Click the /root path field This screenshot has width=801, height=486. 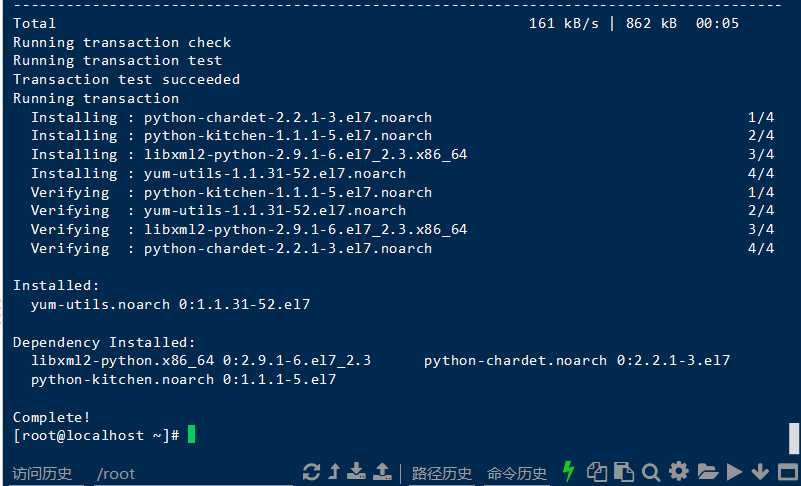point(116,474)
